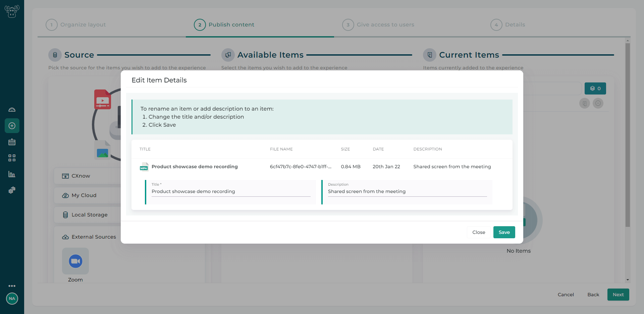Choose the CXnow source
This screenshot has height=314, width=644.
pos(88,176)
